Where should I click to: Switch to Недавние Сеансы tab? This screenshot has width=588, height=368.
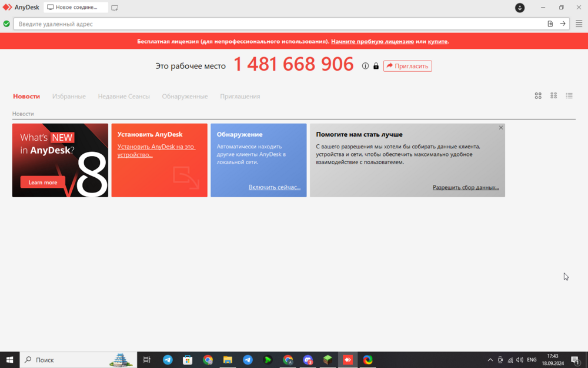(x=123, y=97)
